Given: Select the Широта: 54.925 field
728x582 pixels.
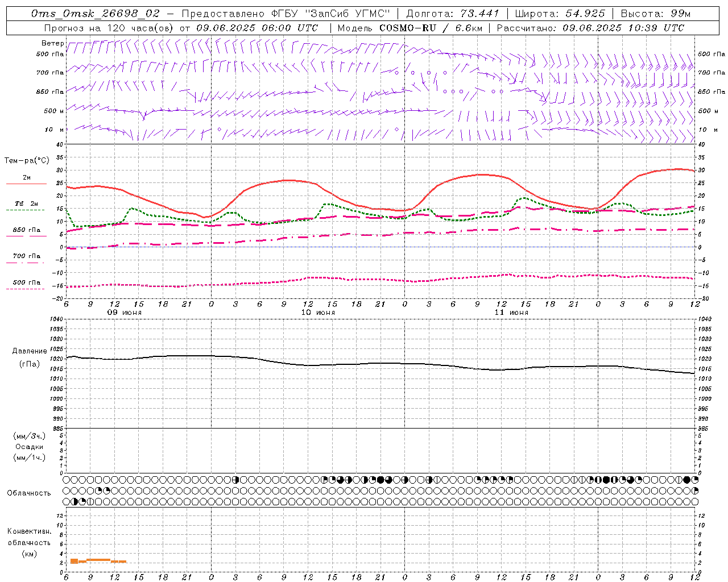Looking at the screenshot, I should tap(560, 14).
